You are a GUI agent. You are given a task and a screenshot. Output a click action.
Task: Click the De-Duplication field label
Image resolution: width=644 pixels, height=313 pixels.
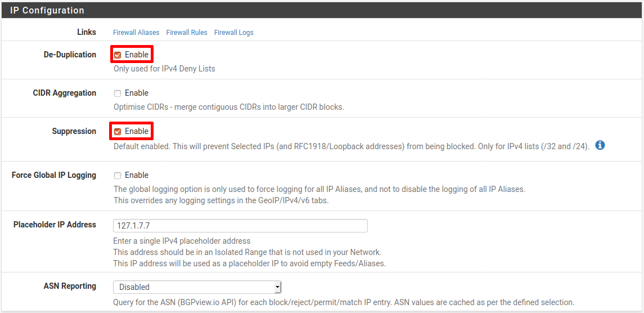[x=70, y=55]
